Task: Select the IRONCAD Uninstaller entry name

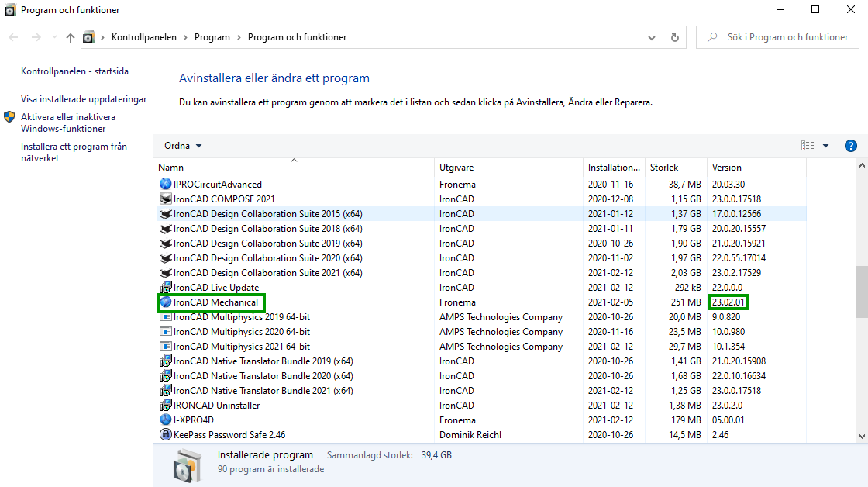Action: point(216,405)
